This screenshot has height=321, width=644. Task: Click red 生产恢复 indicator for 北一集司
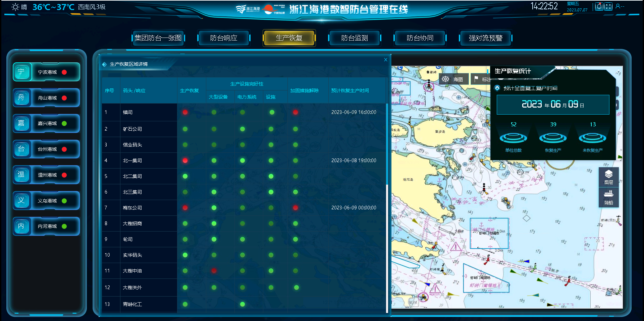tap(185, 160)
